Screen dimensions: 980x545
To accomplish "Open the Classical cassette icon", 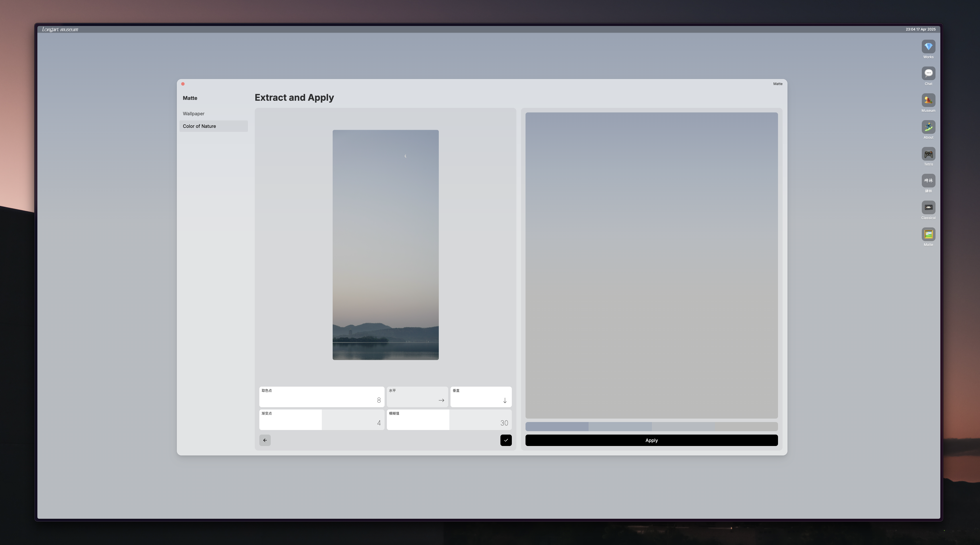I will (x=928, y=208).
